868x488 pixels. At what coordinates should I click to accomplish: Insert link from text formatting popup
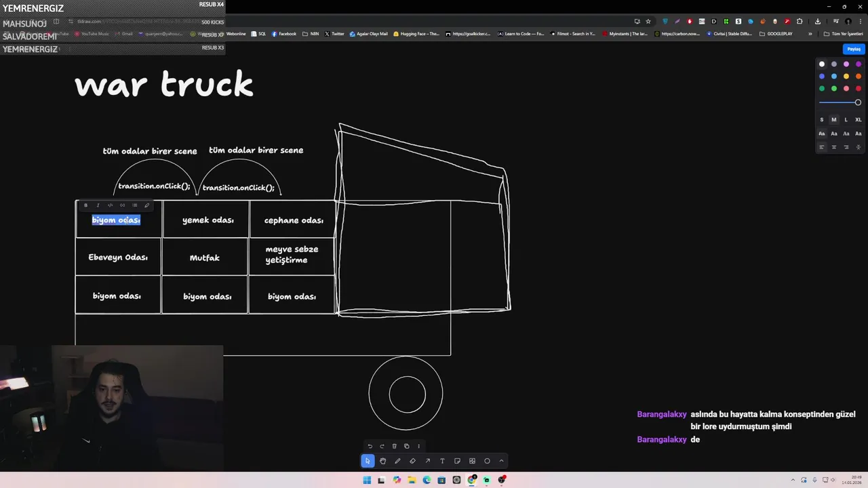tap(122, 205)
